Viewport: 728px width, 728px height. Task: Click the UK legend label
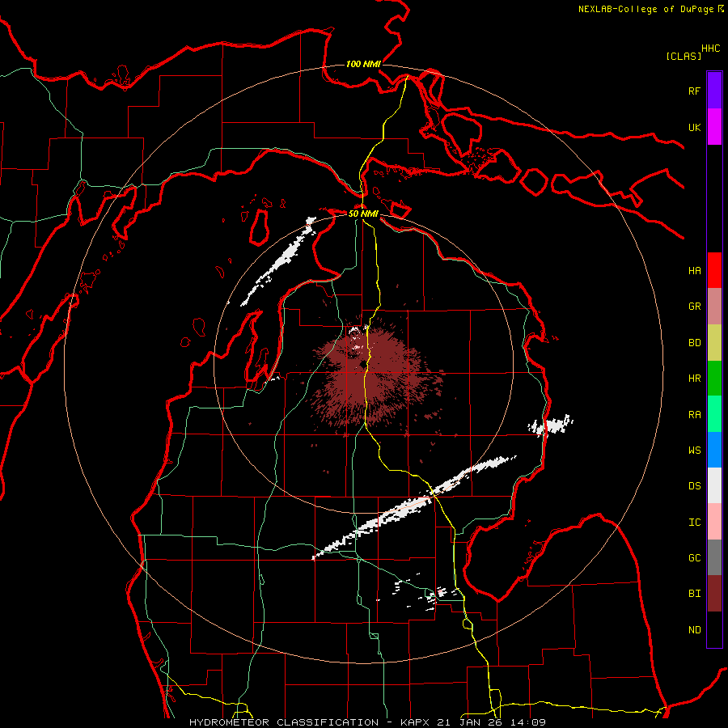click(694, 127)
